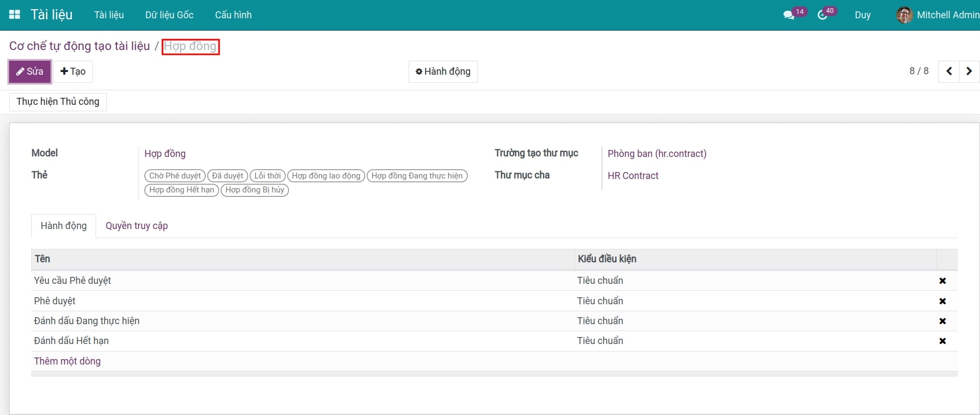Open the Tài liệu menu item
980x415 pixels.
[x=109, y=15]
